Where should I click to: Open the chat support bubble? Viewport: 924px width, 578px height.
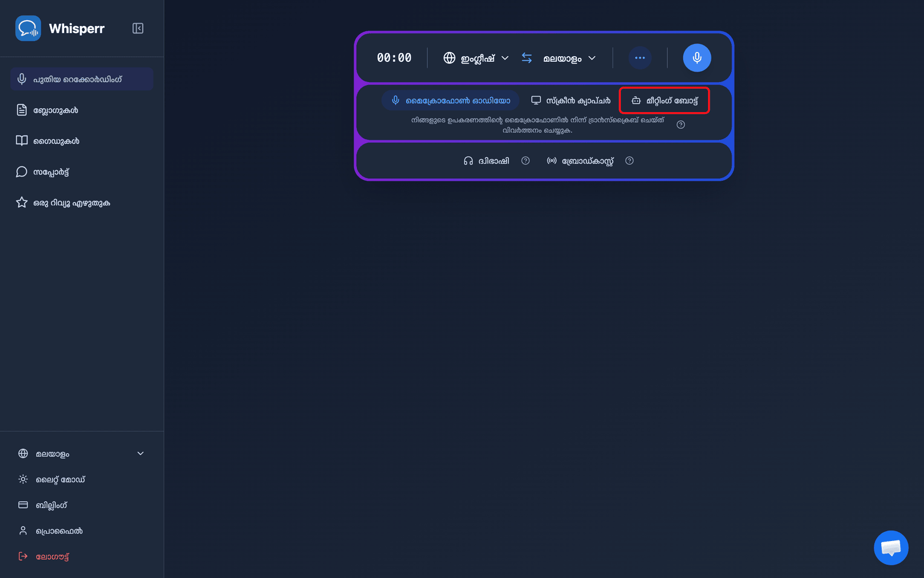click(891, 547)
